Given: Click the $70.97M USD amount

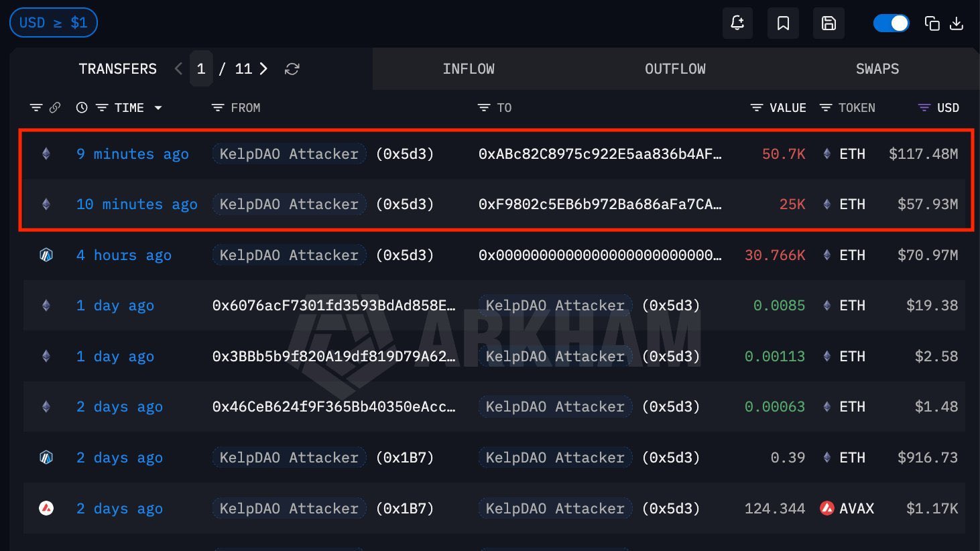Looking at the screenshot, I should [x=928, y=255].
